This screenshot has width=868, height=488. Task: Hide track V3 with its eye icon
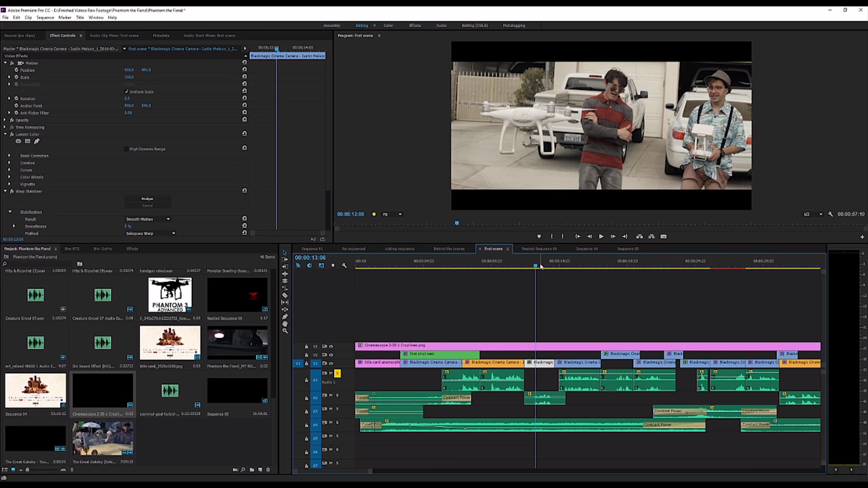tap(331, 346)
